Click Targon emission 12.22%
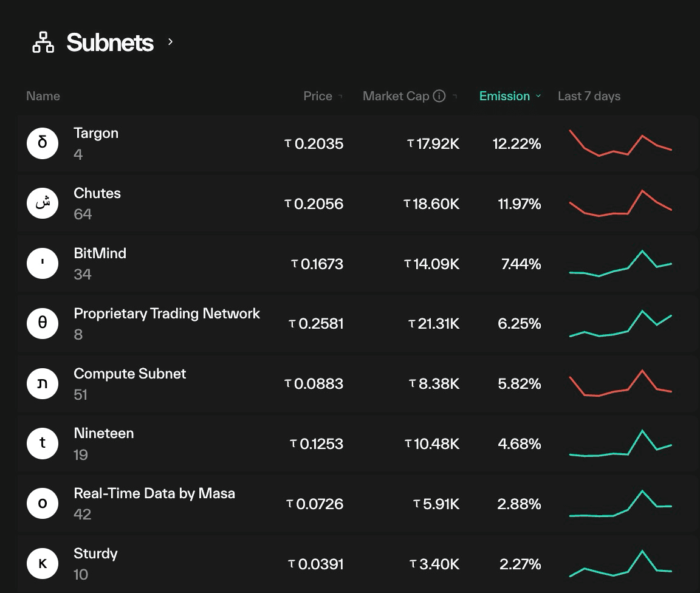Image resolution: width=700 pixels, height=593 pixels. click(x=516, y=144)
